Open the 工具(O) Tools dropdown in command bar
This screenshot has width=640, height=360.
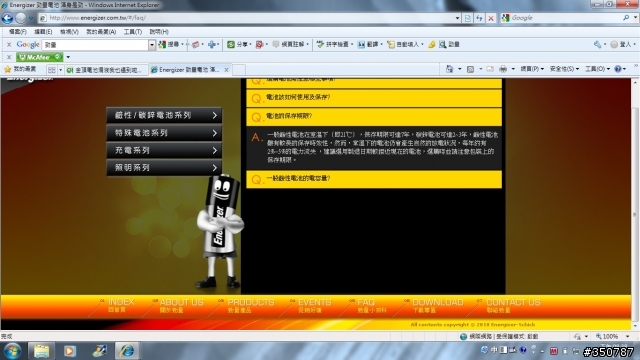pos(598,69)
